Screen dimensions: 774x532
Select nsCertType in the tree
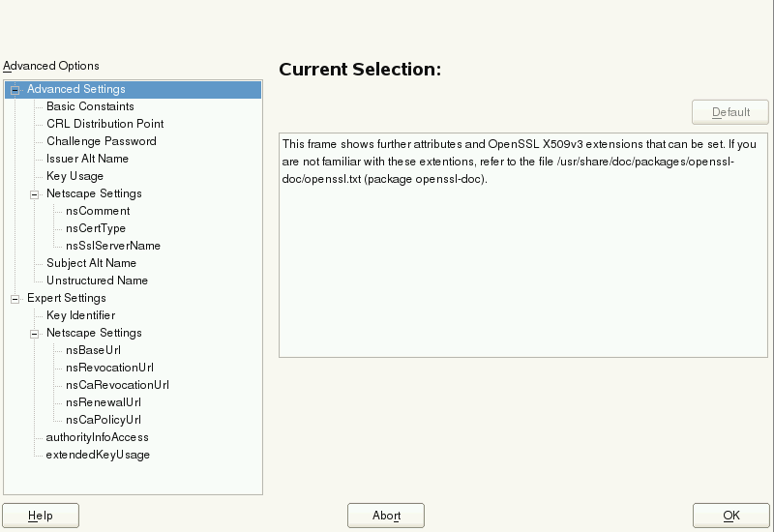[x=96, y=228]
